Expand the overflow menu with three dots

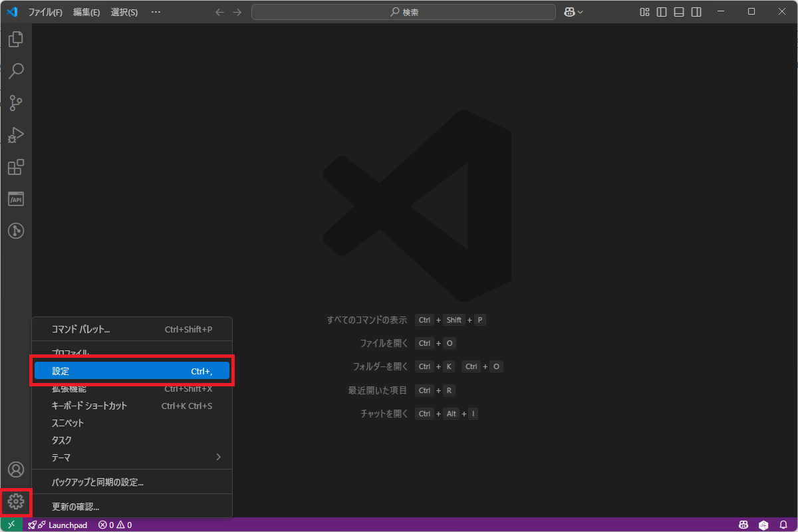click(x=156, y=12)
